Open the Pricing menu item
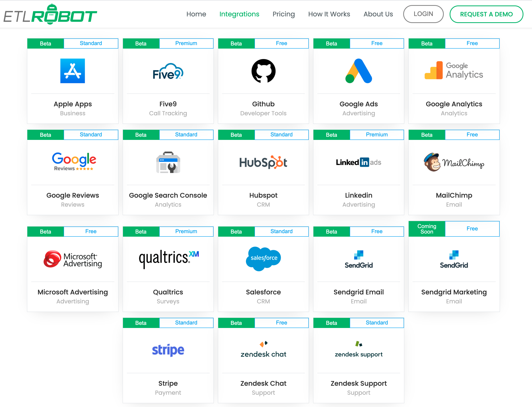 pos(283,14)
